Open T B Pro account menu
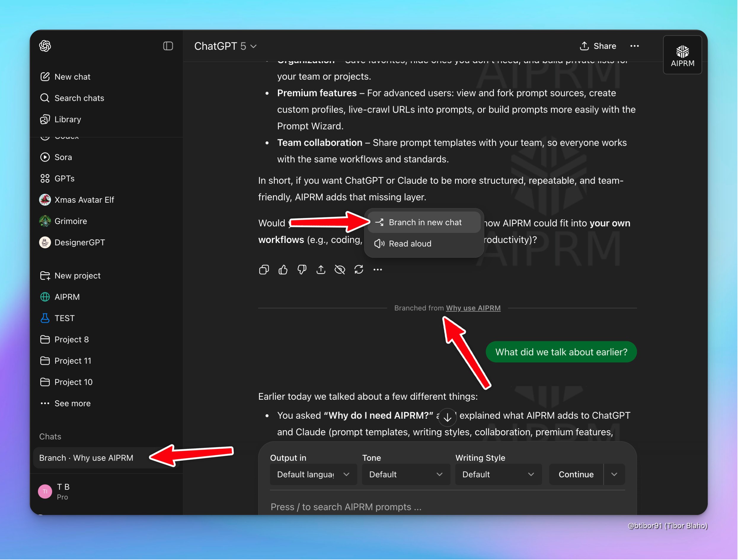The image size is (738, 560). click(x=54, y=492)
